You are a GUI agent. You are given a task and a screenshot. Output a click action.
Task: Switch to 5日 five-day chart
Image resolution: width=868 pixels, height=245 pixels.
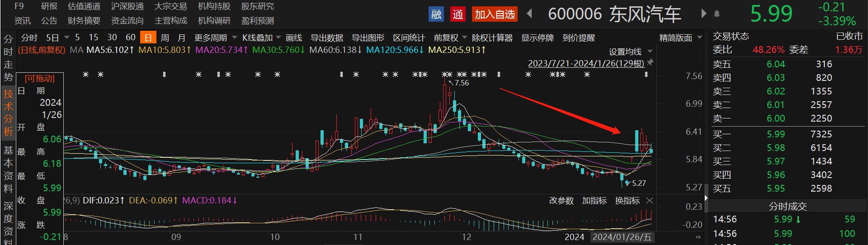tap(52, 38)
